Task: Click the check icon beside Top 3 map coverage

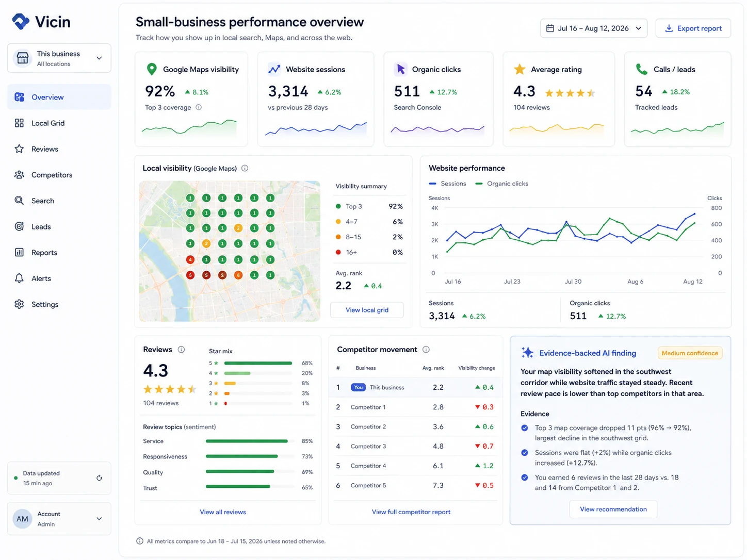Action: (525, 427)
